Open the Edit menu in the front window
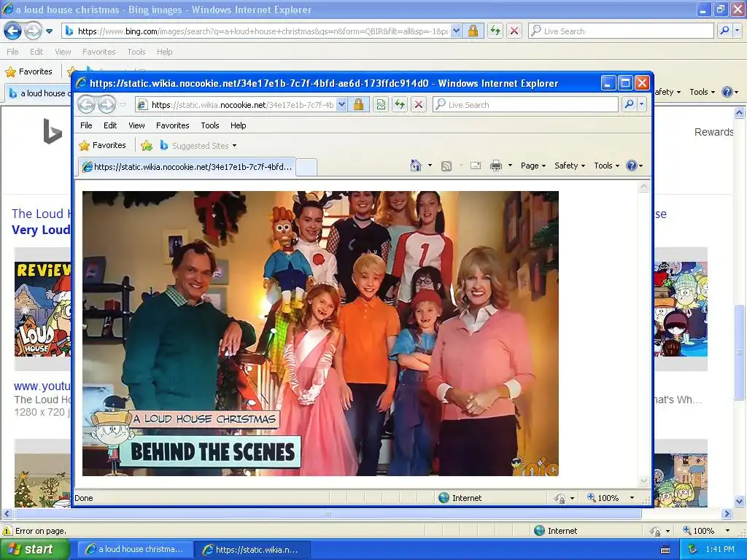This screenshot has width=747, height=560. (x=110, y=125)
